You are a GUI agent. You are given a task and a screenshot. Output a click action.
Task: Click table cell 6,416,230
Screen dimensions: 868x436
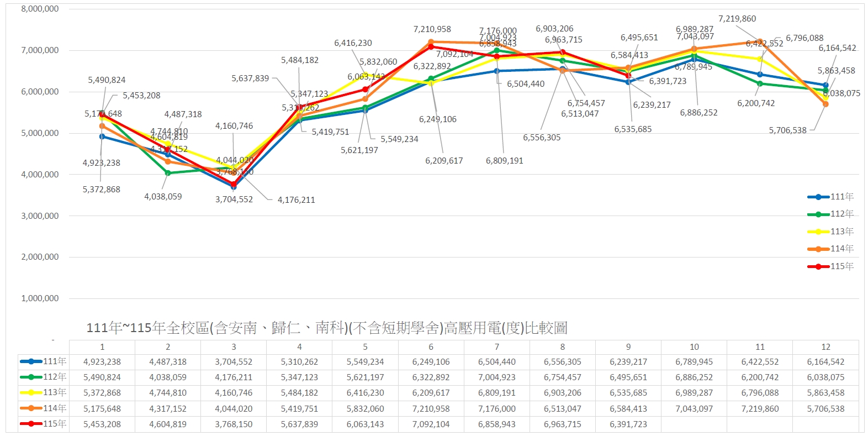365,393
